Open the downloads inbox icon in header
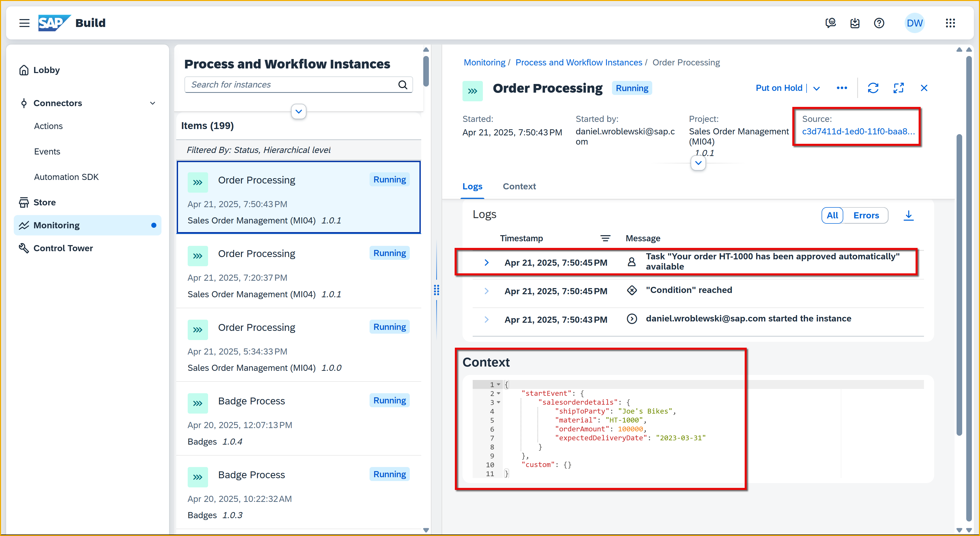Image resolution: width=980 pixels, height=536 pixels. (x=855, y=23)
